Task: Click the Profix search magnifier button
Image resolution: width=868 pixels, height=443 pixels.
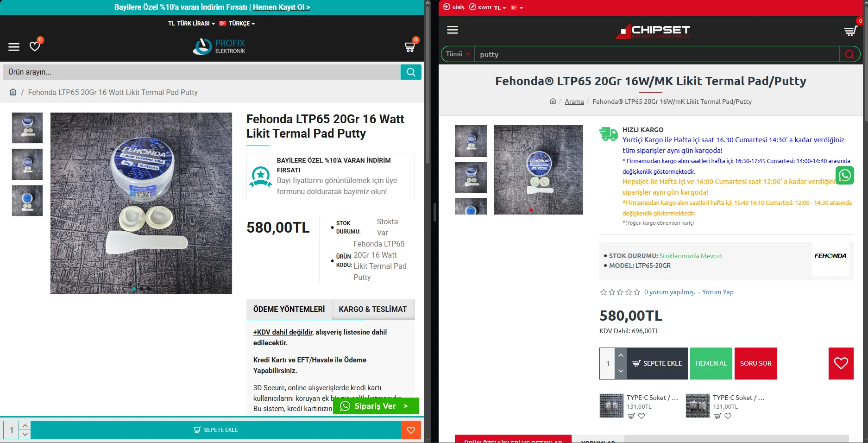Action: (x=411, y=72)
